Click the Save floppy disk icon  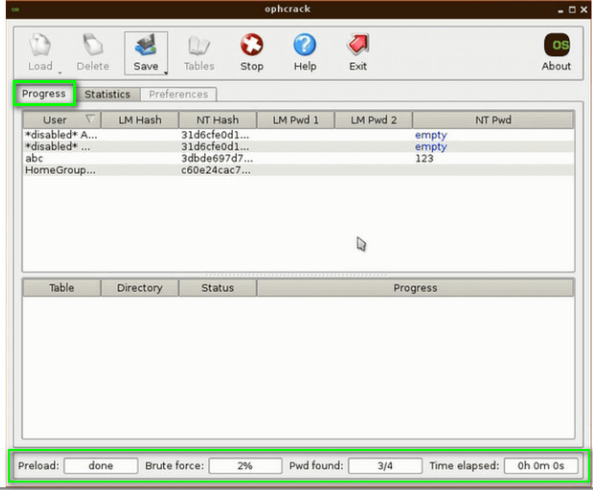146,45
